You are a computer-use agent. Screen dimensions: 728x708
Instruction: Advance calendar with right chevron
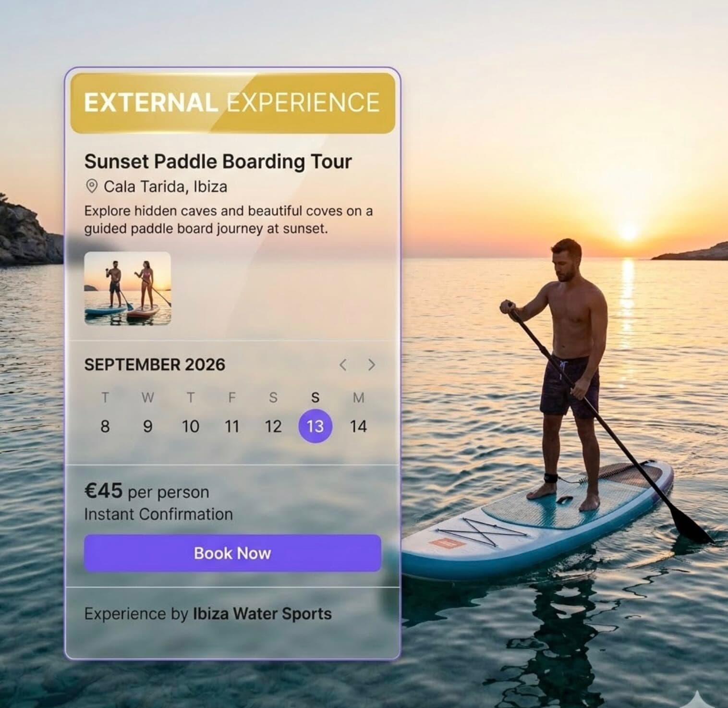[371, 365]
